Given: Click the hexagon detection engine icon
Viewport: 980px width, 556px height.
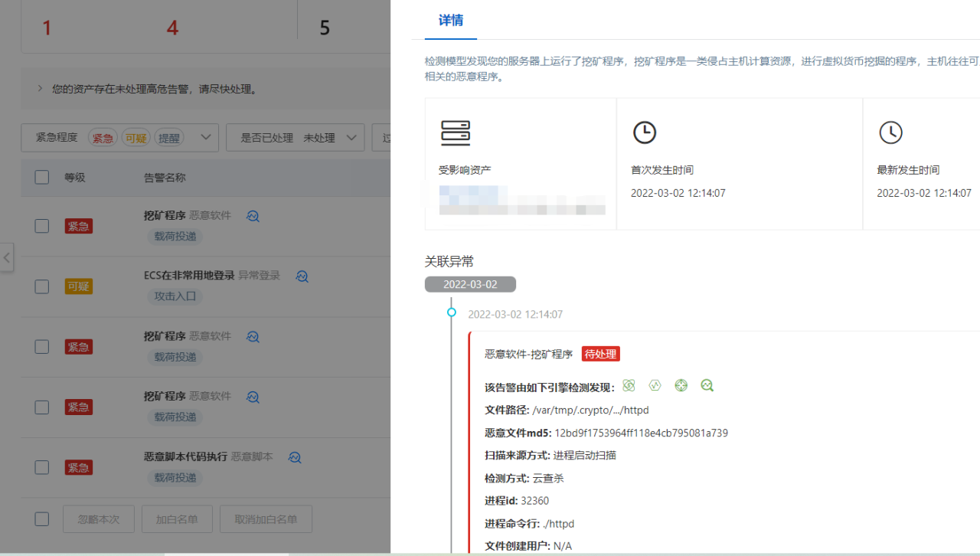Looking at the screenshot, I should [x=655, y=385].
